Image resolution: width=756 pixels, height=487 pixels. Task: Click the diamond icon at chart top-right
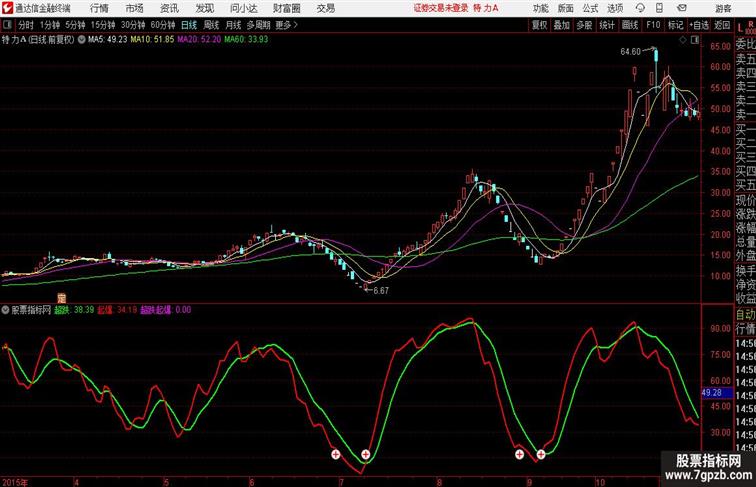683,40
